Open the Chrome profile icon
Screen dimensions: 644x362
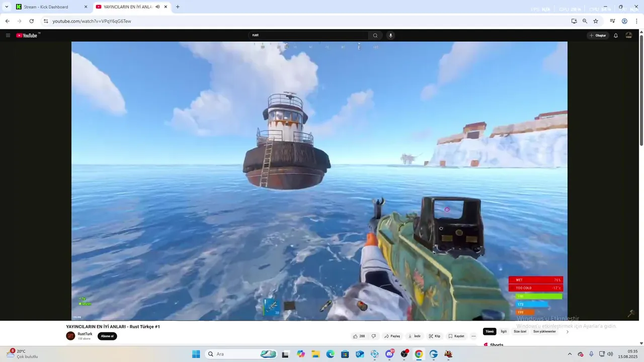point(624,21)
